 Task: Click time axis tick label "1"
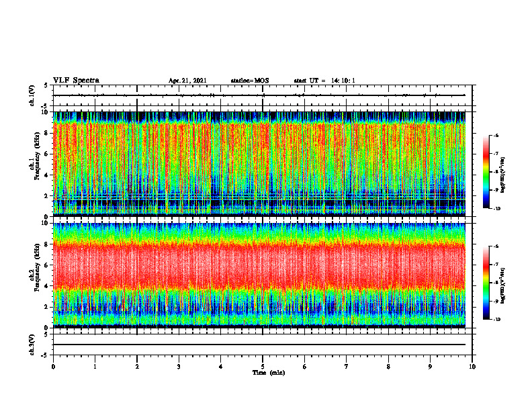95,367
